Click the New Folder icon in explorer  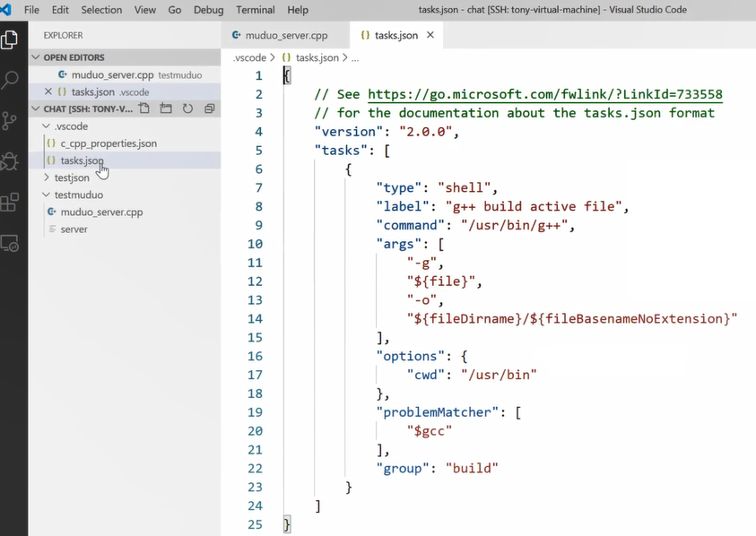click(x=165, y=108)
